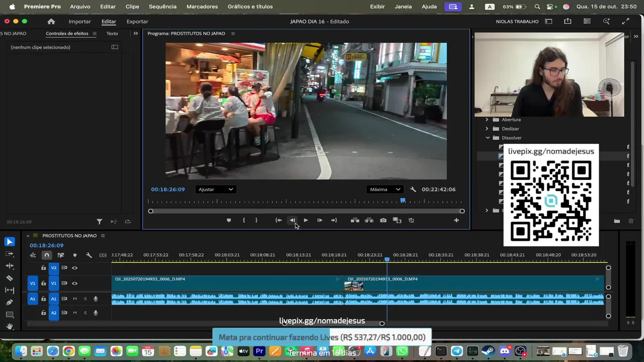Open the Sequência menu
Screen dimensions: 644x362
[163, 7]
